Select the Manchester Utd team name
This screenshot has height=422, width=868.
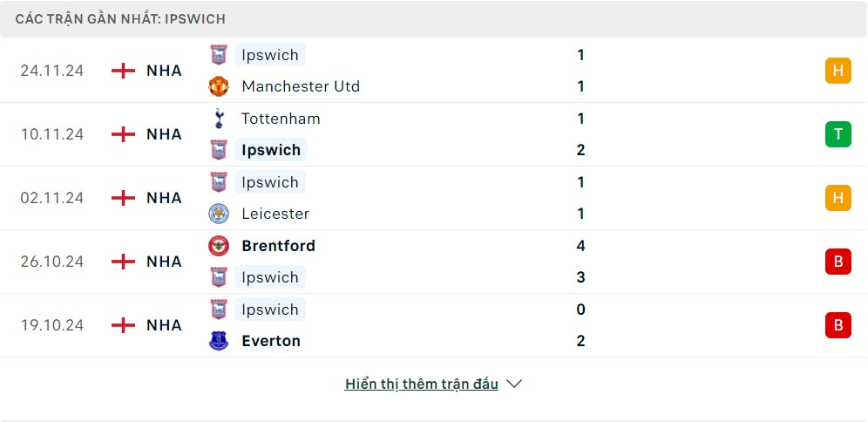coord(301,86)
